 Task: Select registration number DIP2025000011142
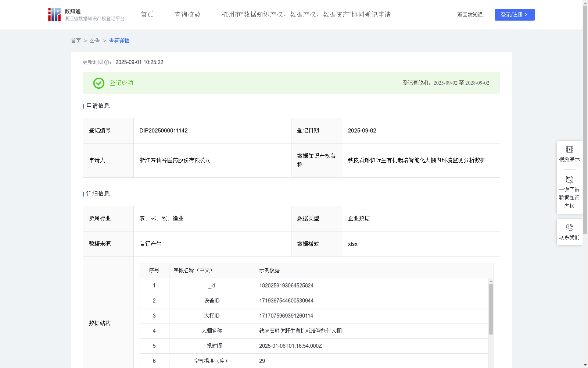coord(164,131)
